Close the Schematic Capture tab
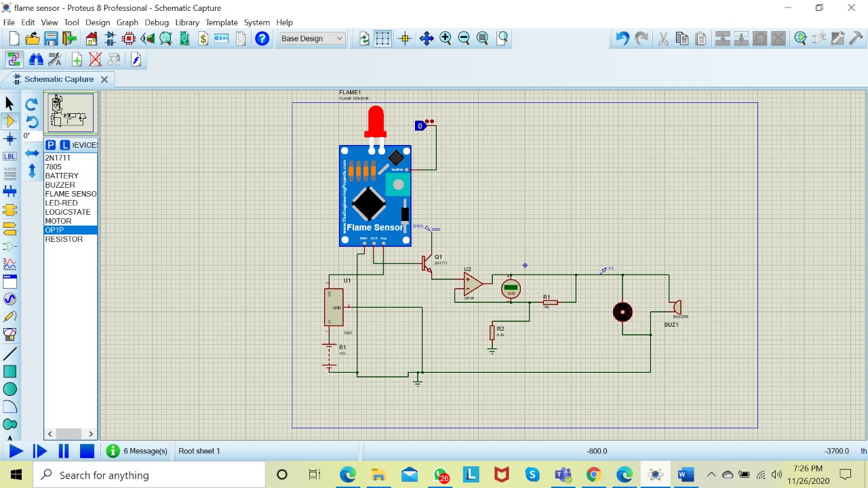Viewport: 868px width, 488px height. coord(104,79)
